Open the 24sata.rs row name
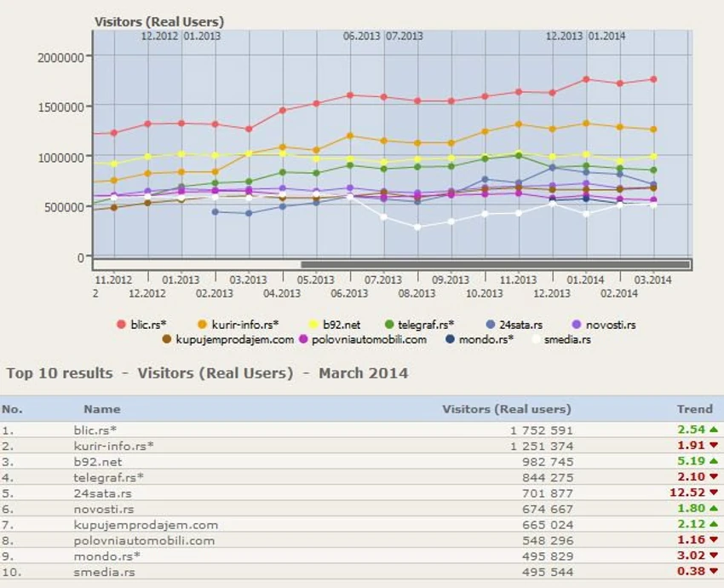 [x=102, y=493]
